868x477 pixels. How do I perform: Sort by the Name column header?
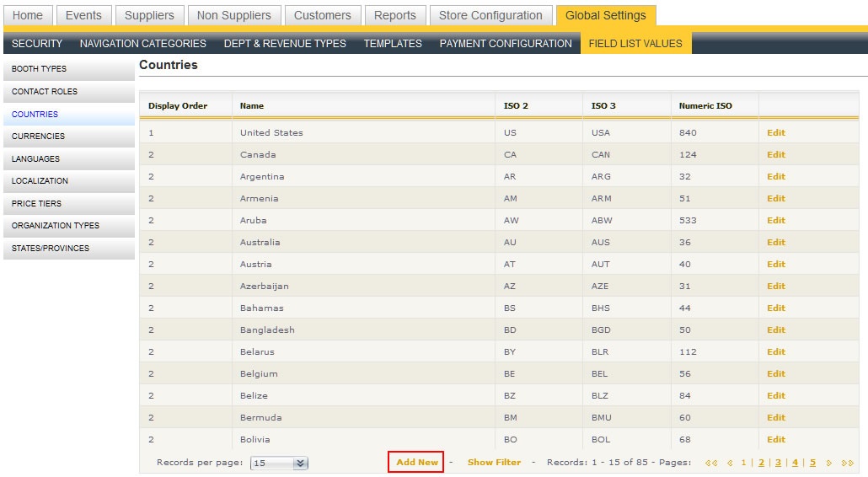[x=252, y=105]
